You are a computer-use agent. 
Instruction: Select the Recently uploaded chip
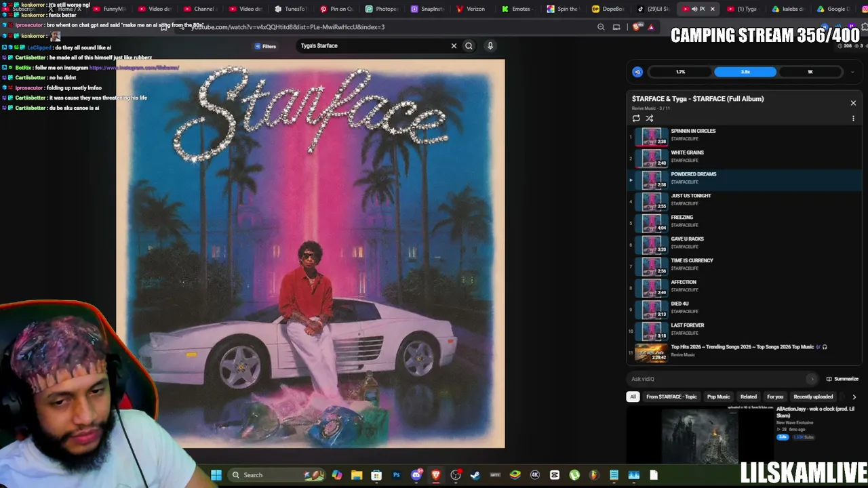tap(813, 396)
